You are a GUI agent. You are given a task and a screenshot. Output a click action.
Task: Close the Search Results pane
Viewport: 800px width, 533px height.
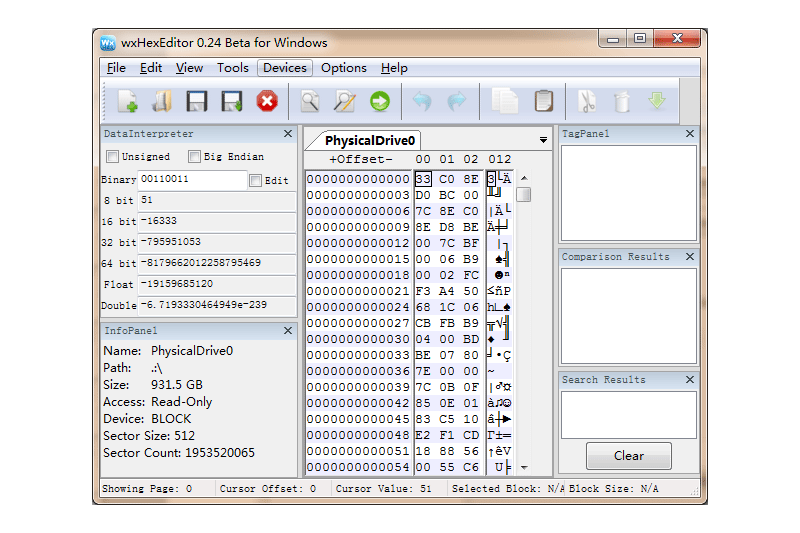pyautogui.click(x=690, y=379)
